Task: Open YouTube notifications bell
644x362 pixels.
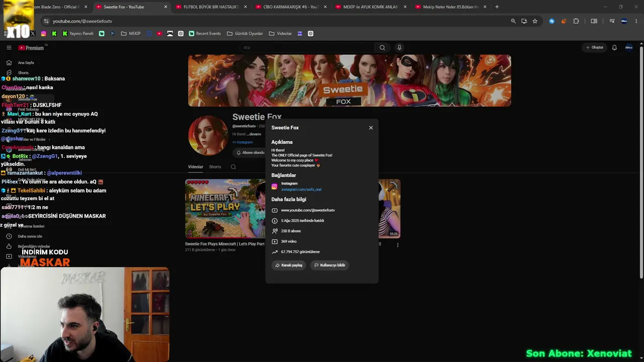Action: pos(614,48)
